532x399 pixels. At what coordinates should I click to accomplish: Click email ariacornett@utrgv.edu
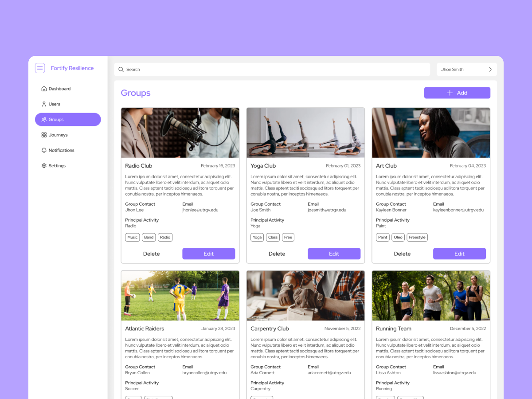point(329,373)
